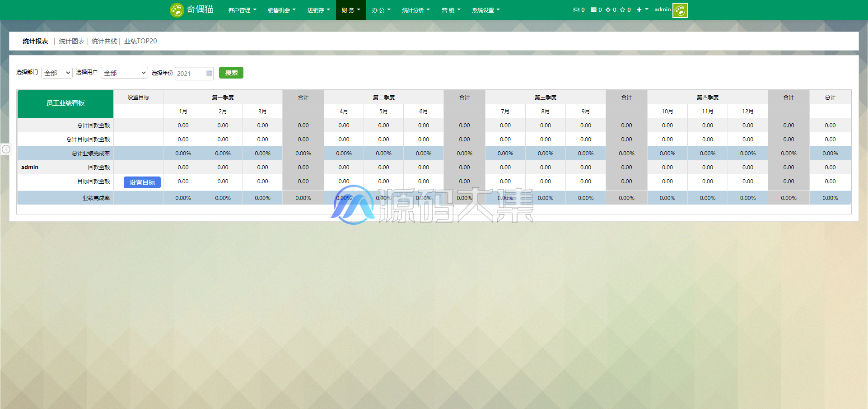Expand the 客户管理 menu

click(242, 10)
